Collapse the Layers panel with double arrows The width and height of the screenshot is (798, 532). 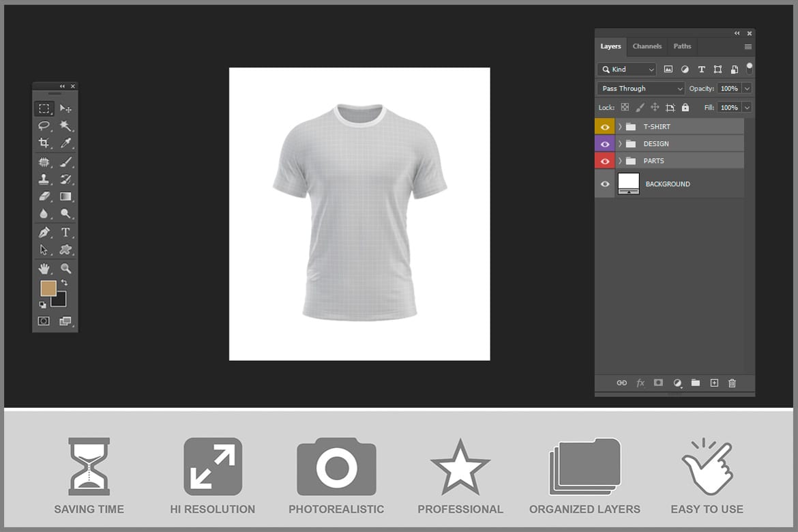(x=737, y=33)
